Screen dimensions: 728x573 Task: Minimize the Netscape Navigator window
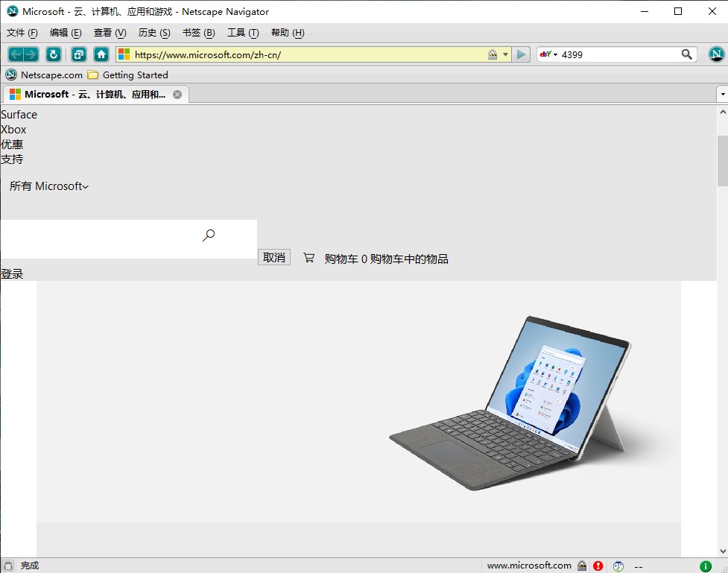[645, 11]
